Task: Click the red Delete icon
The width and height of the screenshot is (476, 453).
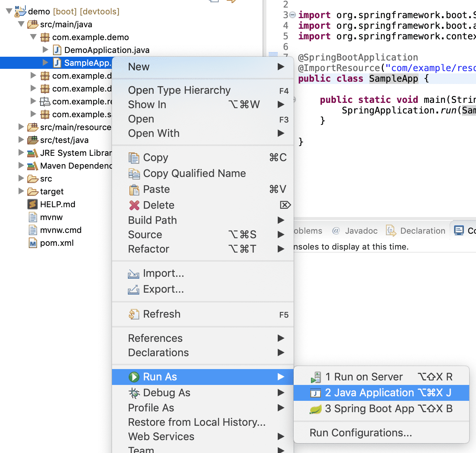Action: pos(133,205)
